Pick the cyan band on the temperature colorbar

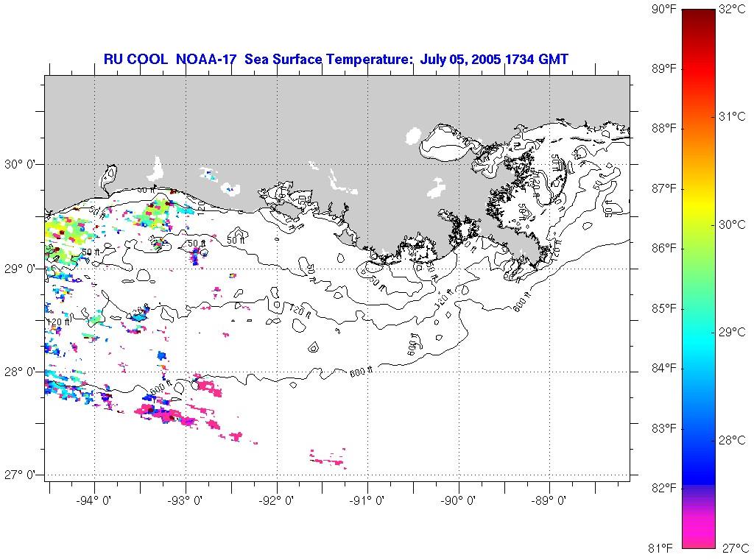tap(699, 341)
